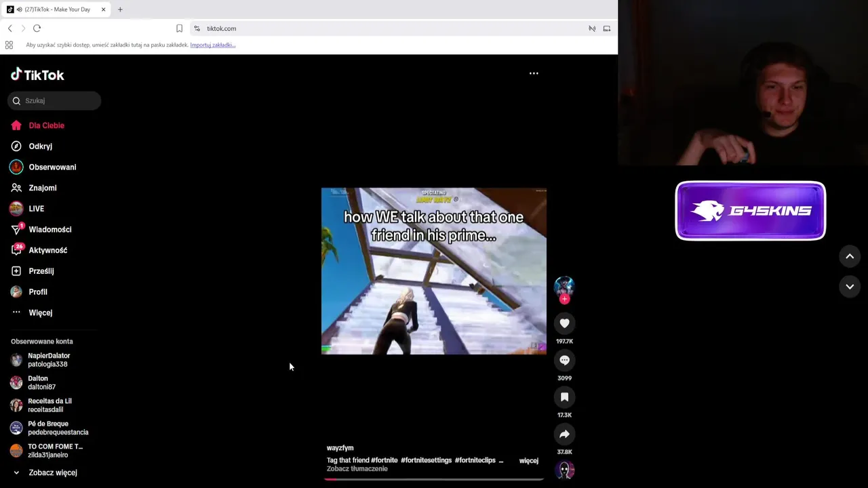The image size is (868, 488).
Task: Open TO COM FOME zilda31janeiro account
Action: [46, 451]
